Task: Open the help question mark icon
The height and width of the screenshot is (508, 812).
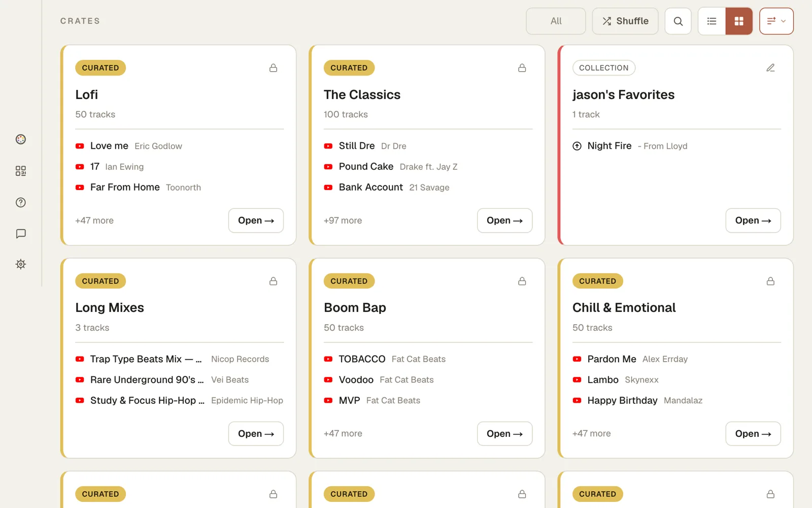Action: point(21,202)
